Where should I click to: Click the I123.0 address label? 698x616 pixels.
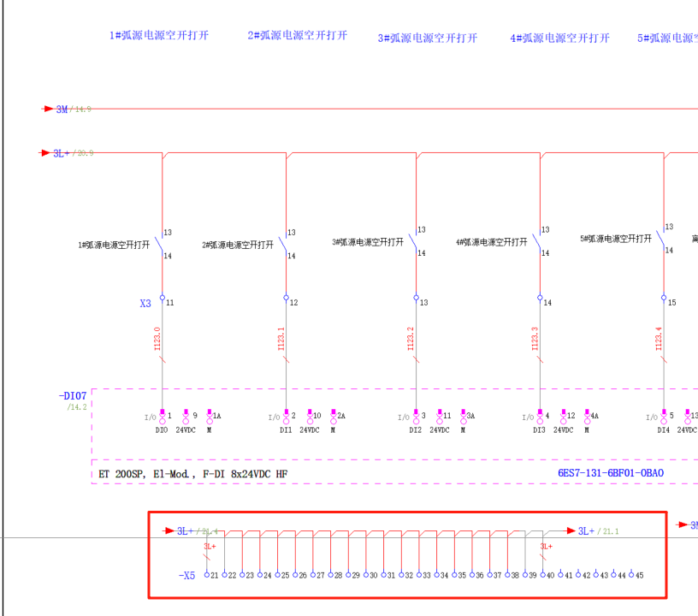[x=157, y=340]
